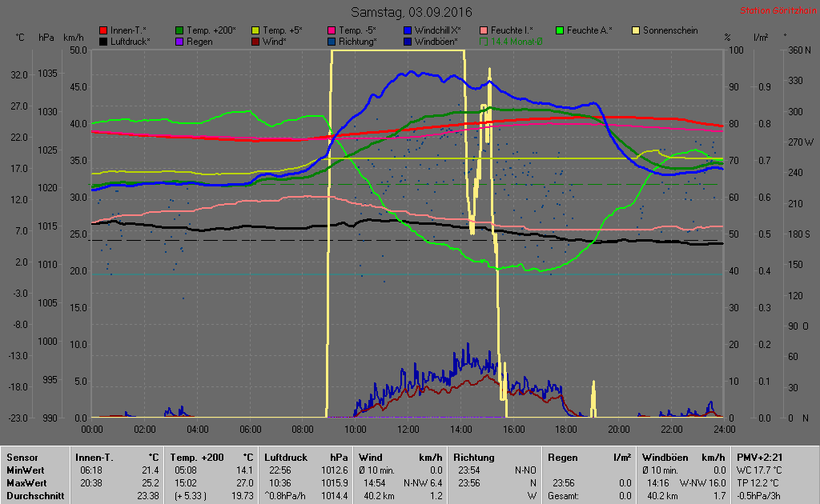Select the Innen-T. maximum value 25.2
820x504 pixels.
coord(150,483)
